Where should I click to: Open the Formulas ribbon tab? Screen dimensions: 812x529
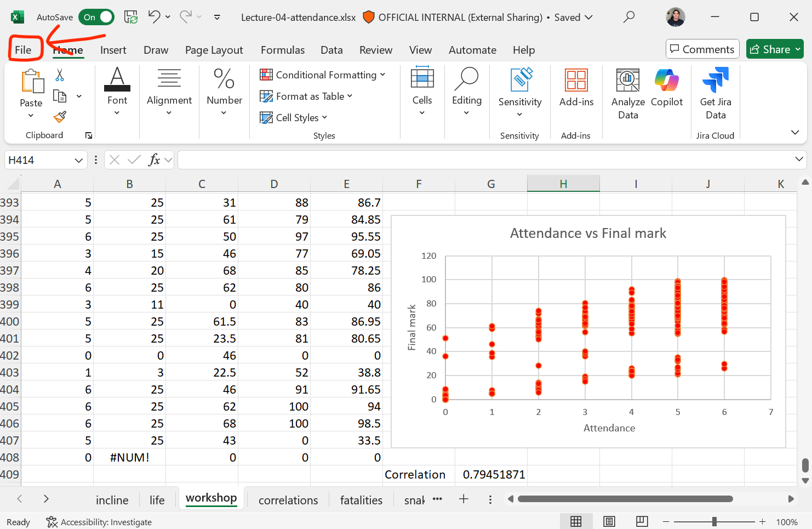tap(282, 50)
